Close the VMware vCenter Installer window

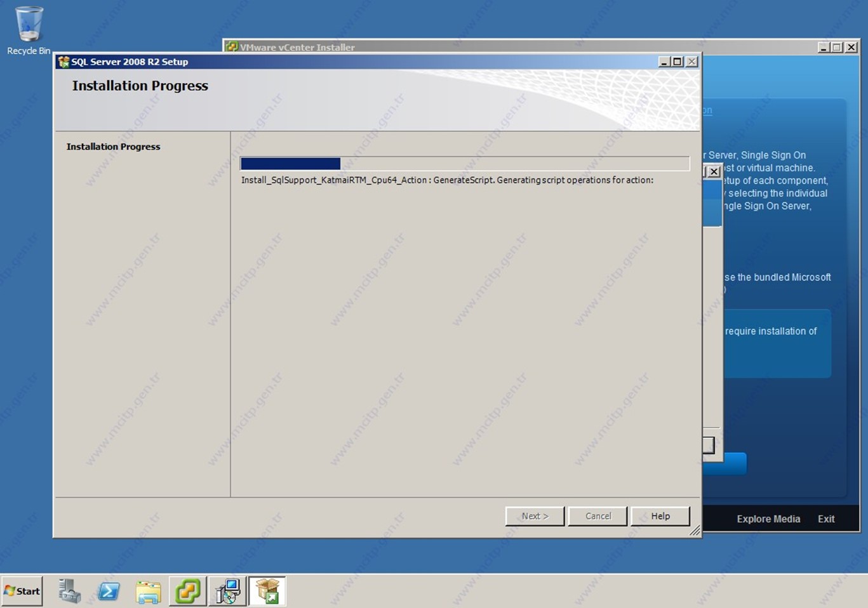[851, 47]
